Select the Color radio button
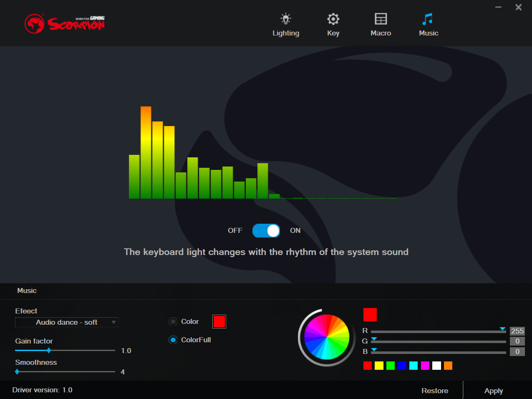This screenshot has height=399, width=532. click(x=173, y=321)
